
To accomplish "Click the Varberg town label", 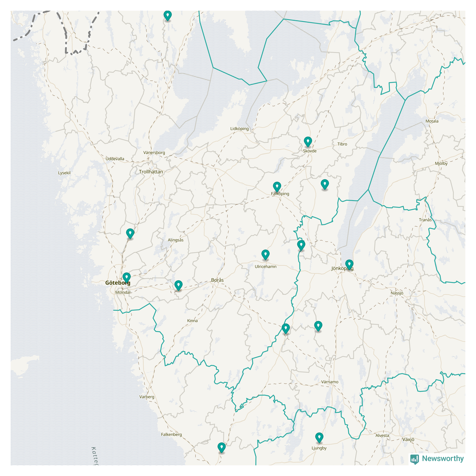I will pos(147,397).
